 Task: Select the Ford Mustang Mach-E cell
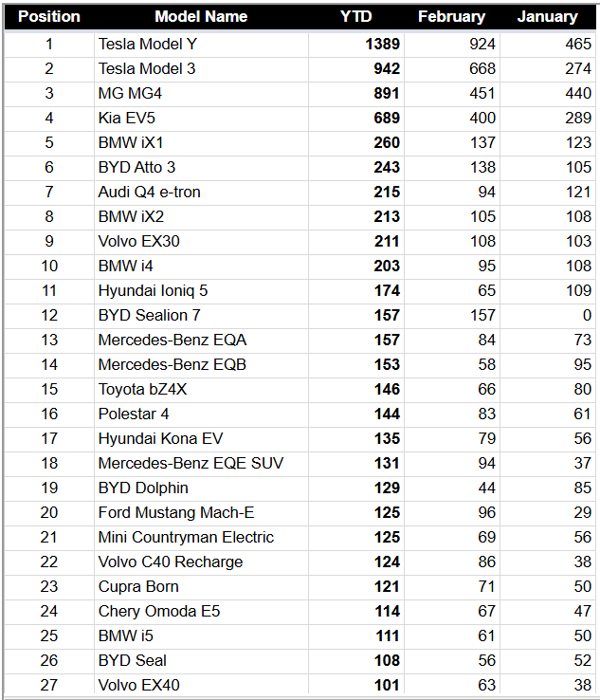(x=176, y=512)
